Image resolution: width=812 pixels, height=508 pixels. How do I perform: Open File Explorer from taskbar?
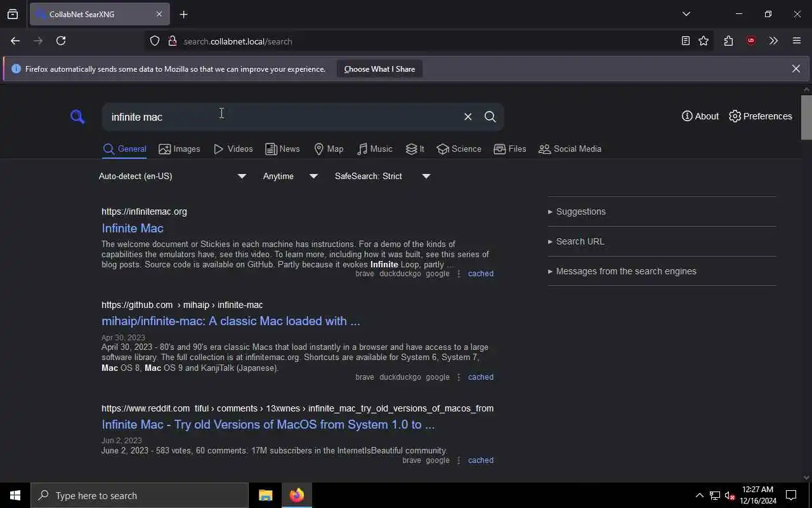[265, 495]
